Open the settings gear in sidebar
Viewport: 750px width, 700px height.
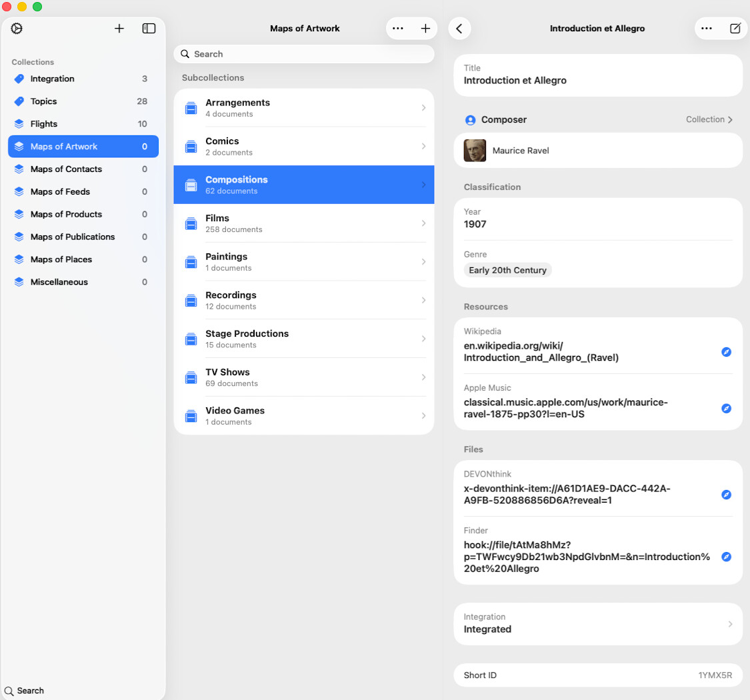[x=17, y=29]
